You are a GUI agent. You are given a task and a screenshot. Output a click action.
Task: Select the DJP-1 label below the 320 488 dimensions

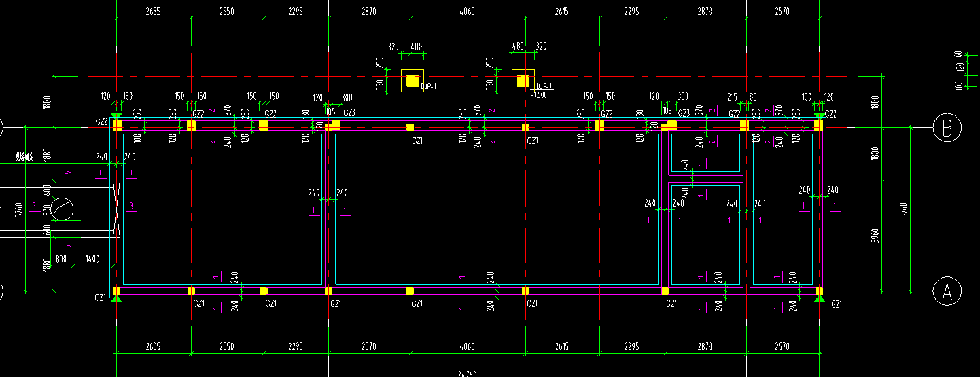tap(429, 86)
